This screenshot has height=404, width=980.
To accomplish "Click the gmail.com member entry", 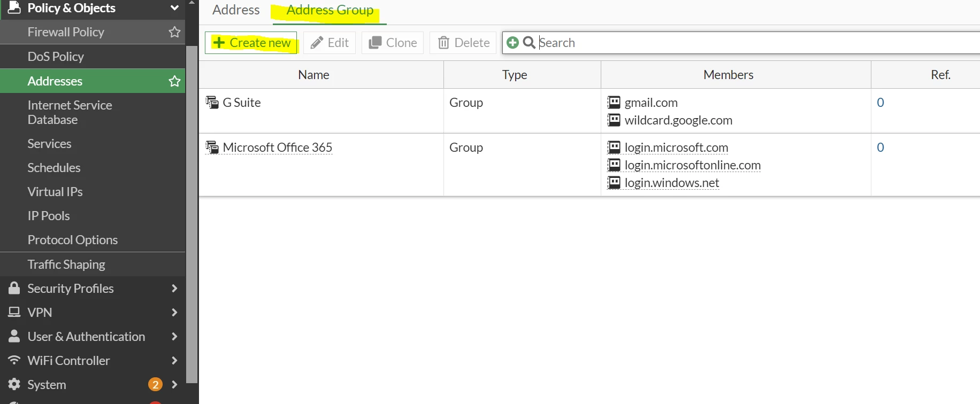I will [651, 103].
